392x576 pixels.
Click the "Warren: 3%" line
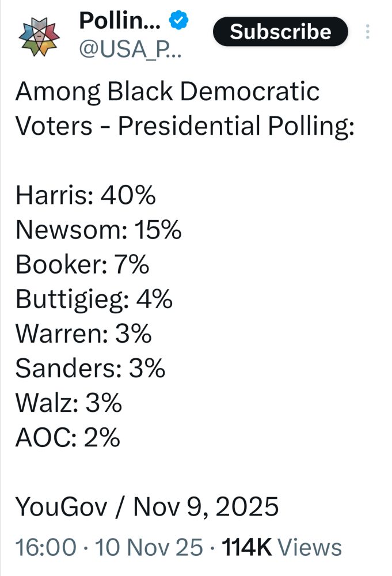point(83,334)
